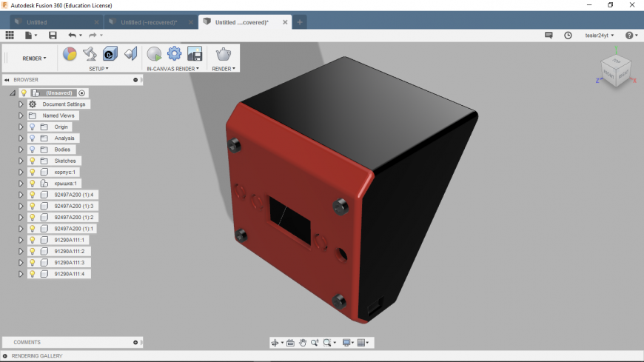Start the In-Canvas Render play icon
The width and height of the screenshot is (644, 362).
point(154,53)
